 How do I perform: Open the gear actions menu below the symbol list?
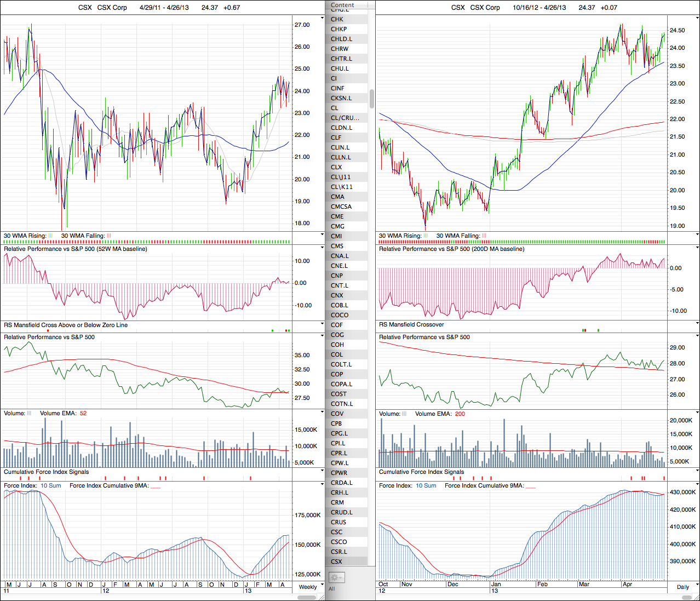336,577
